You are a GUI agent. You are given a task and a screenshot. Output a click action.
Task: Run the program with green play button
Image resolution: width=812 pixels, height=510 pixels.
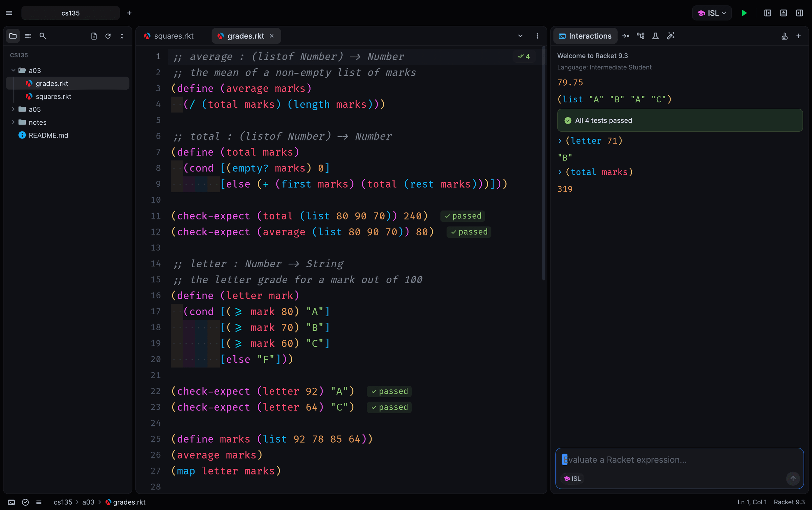(744, 13)
